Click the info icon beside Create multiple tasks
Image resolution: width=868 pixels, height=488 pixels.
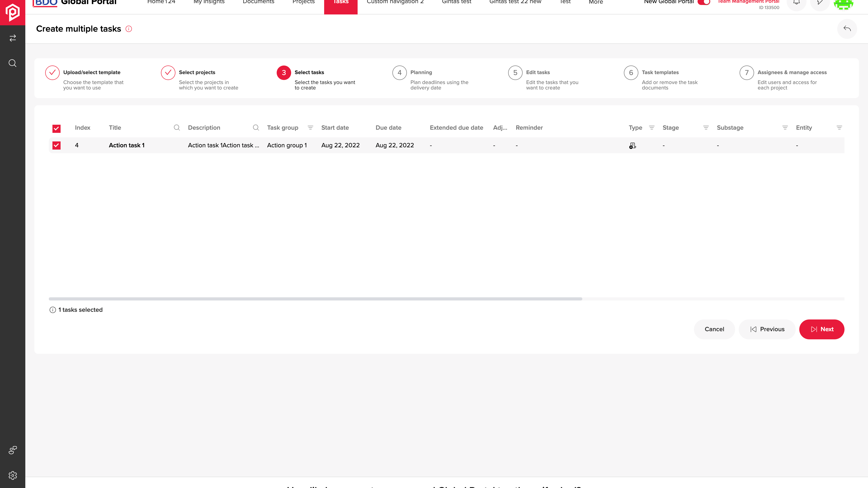coord(129,29)
